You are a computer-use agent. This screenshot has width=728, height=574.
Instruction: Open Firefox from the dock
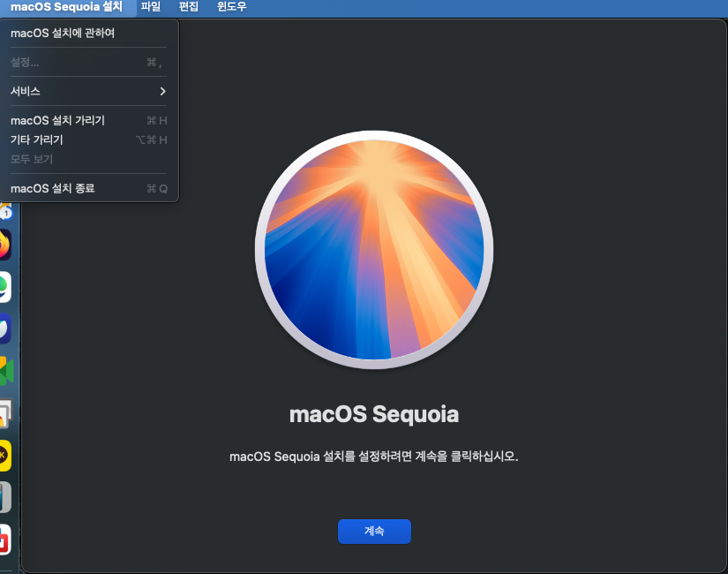[4, 245]
